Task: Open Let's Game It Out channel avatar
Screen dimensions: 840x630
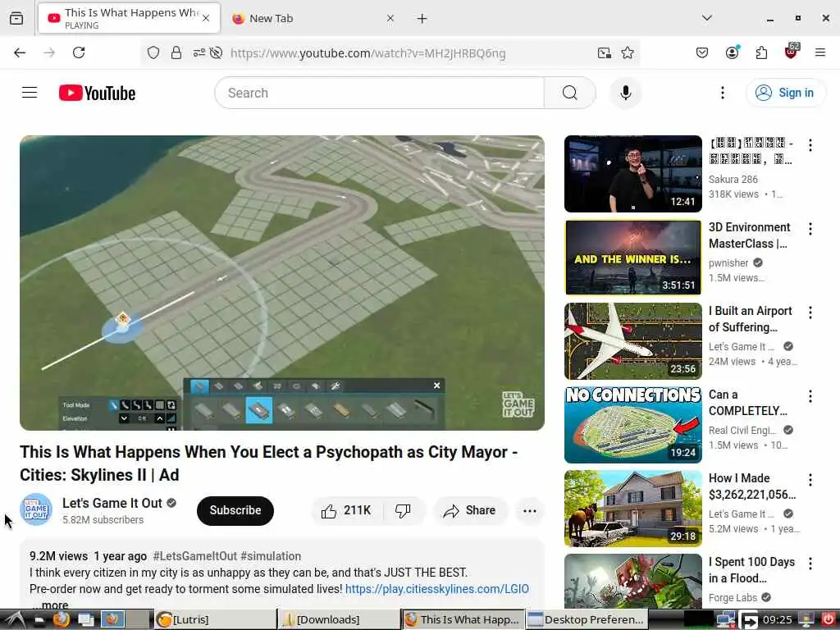Action: [36, 509]
